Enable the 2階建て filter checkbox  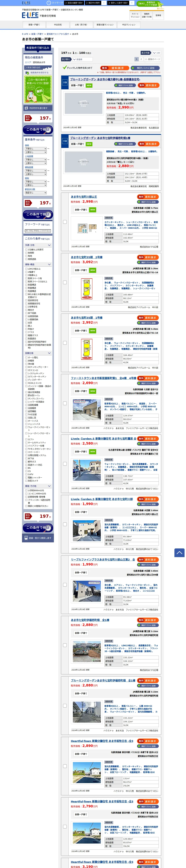click(26, 272)
